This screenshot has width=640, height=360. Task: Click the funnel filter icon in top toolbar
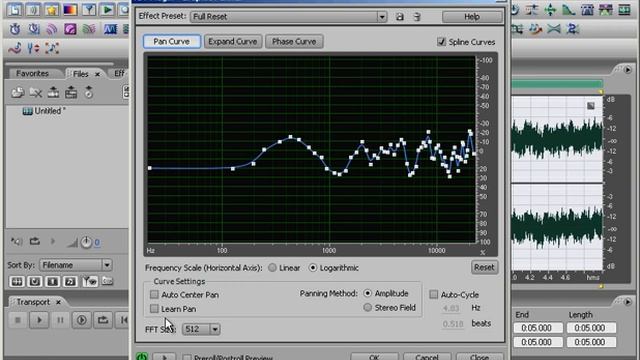[x=89, y=9]
